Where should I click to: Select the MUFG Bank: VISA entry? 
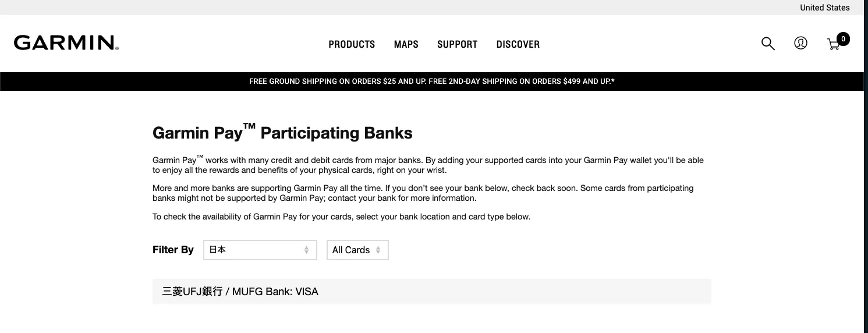point(240,292)
